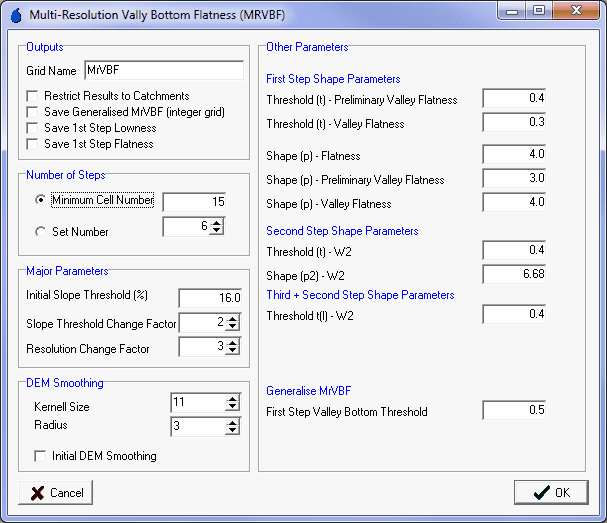607x523 pixels.
Task: Lower the Radius spinner value
Action: pos(233,430)
